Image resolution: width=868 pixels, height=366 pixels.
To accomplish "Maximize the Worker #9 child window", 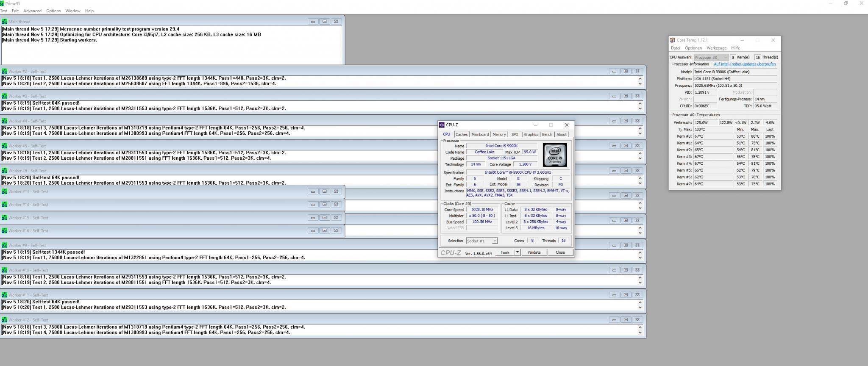I will 626,245.
